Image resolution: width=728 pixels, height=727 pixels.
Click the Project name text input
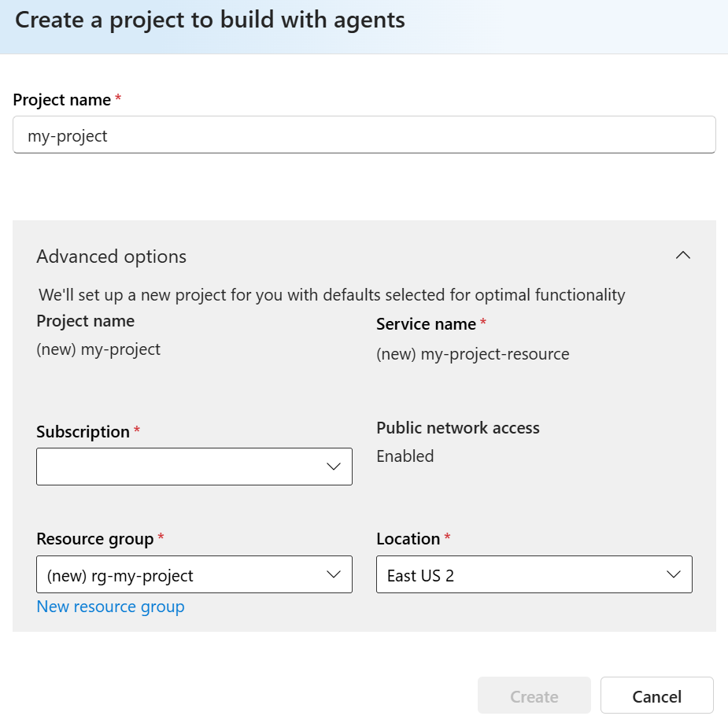coord(364,135)
